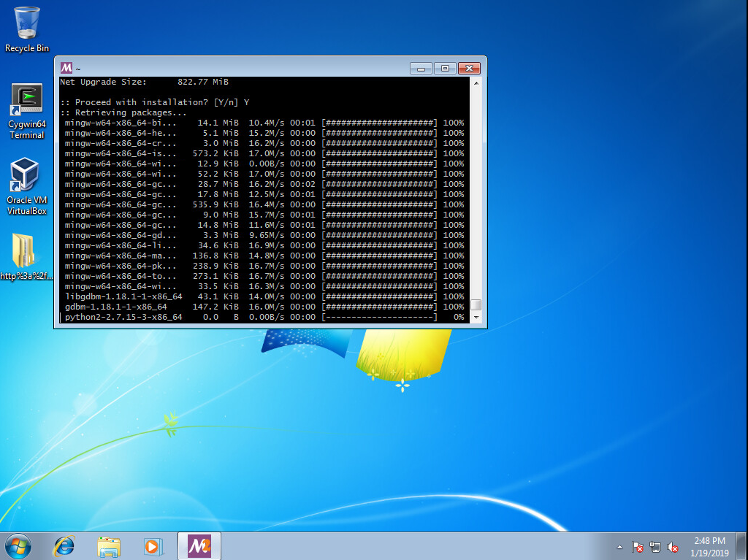Image resolution: width=748 pixels, height=560 pixels.
Task: Open the taskbar clock and date
Action: tap(709, 546)
